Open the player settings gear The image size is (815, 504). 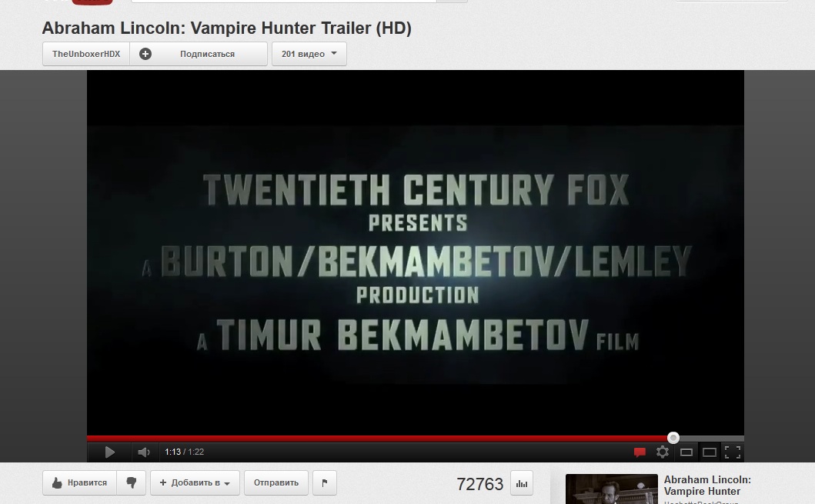(x=663, y=452)
